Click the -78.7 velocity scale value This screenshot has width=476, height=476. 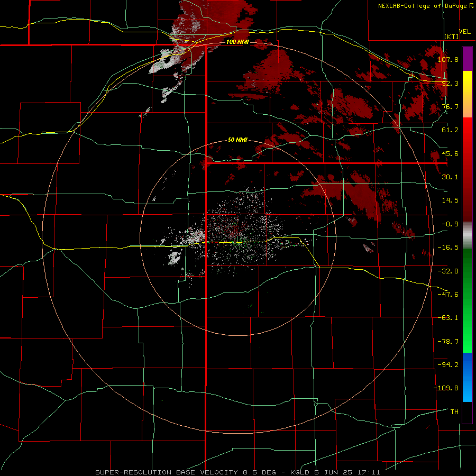point(448,342)
